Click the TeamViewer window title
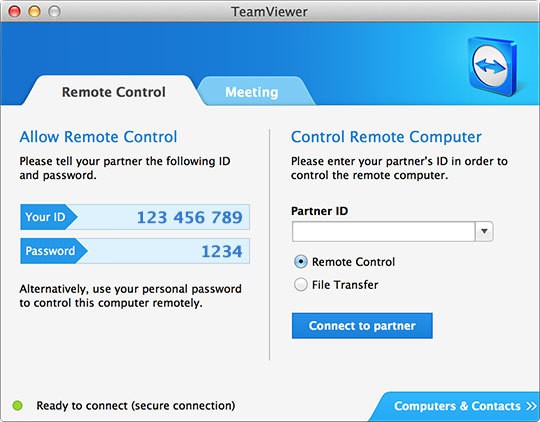Image resolution: width=540 pixels, height=422 pixels. 269,12
